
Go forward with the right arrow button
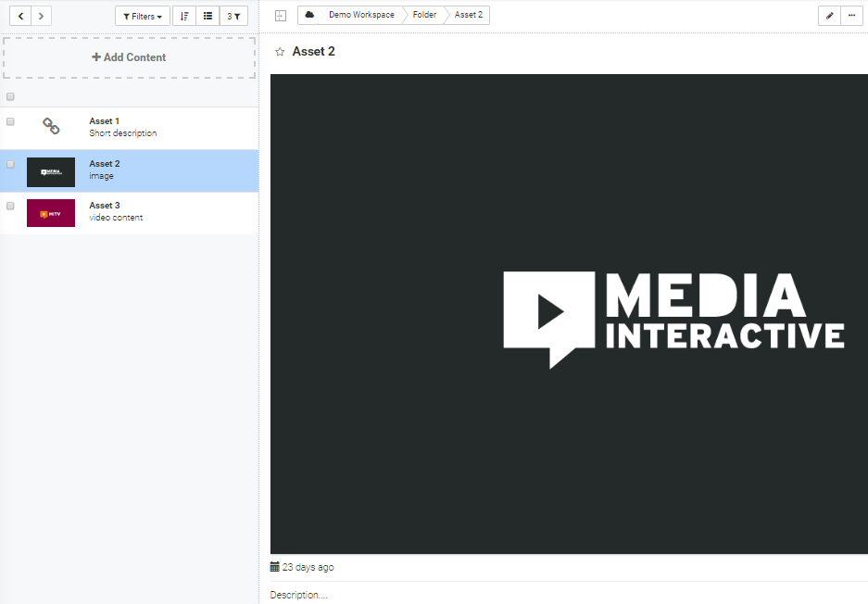tap(41, 16)
